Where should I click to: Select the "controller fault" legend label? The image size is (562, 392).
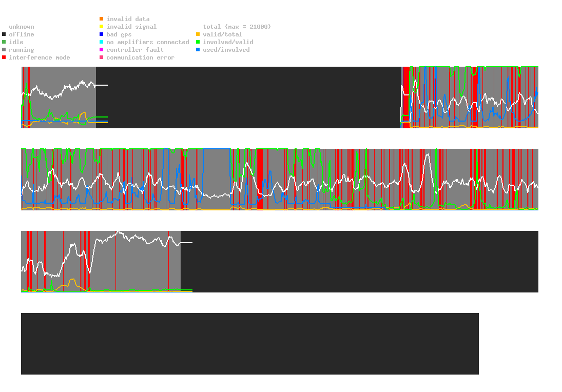[x=135, y=50]
